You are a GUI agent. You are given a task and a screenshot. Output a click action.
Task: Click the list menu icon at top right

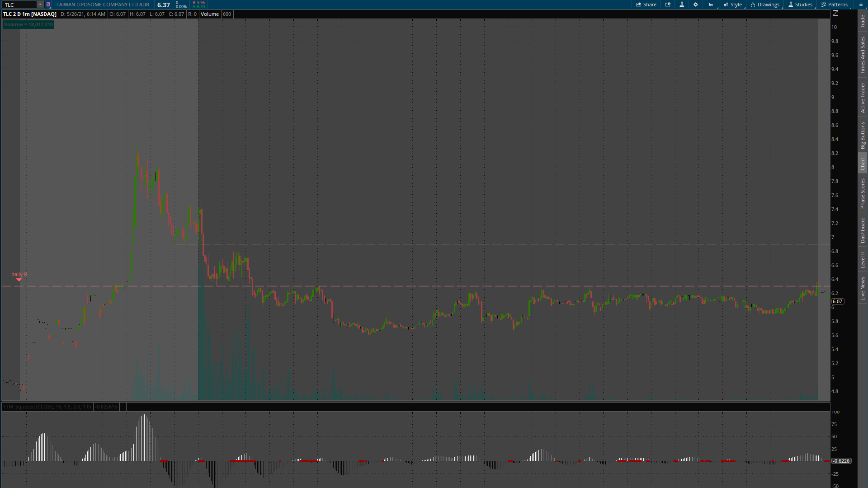[861, 5]
